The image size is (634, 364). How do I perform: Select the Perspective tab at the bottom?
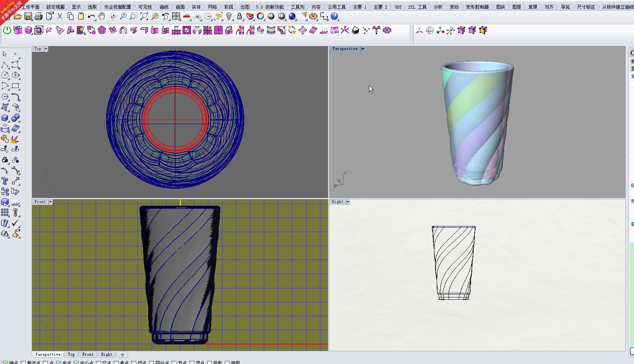coord(48,355)
